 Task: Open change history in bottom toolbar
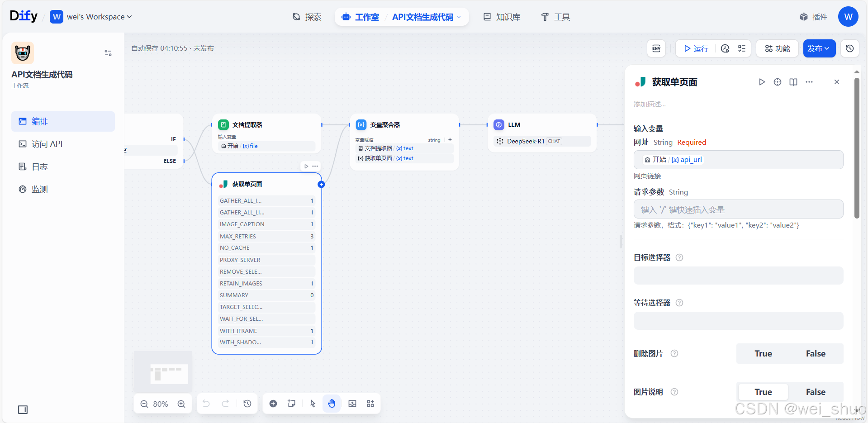tap(247, 404)
